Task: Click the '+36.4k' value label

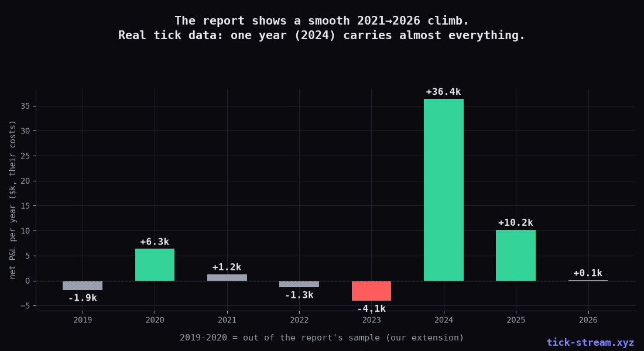Action: coord(444,92)
